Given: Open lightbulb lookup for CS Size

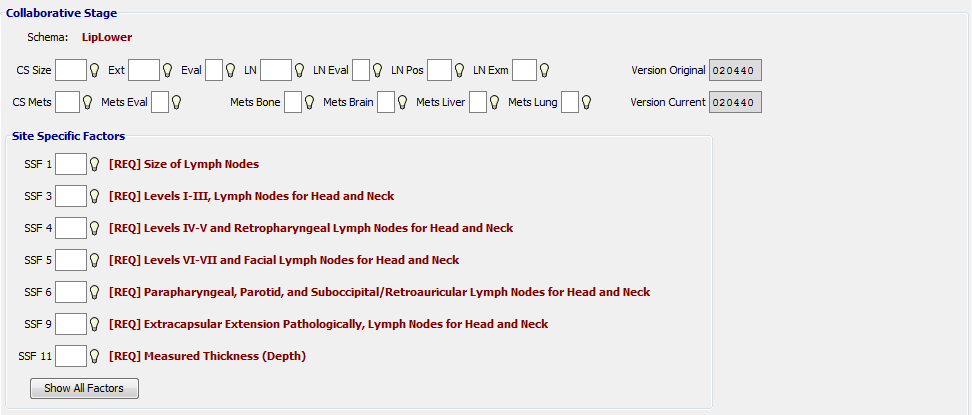Looking at the screenshot, I should coord(95,70).
